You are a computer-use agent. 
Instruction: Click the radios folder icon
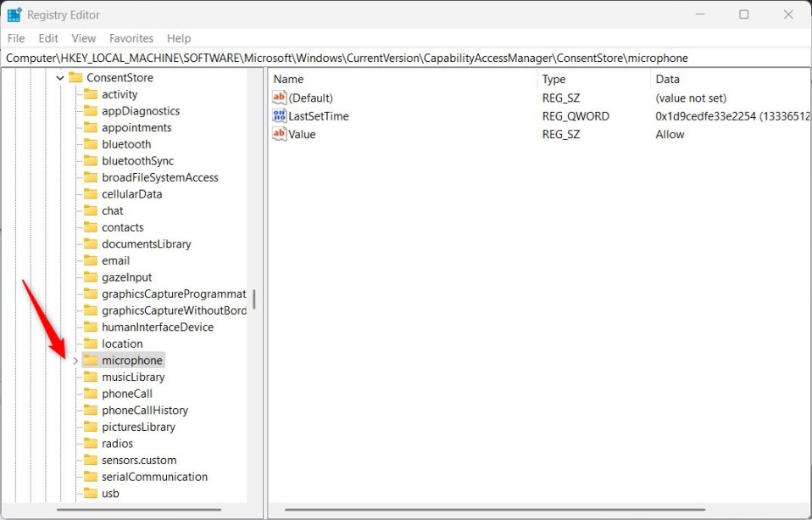(x=91, y=443)
